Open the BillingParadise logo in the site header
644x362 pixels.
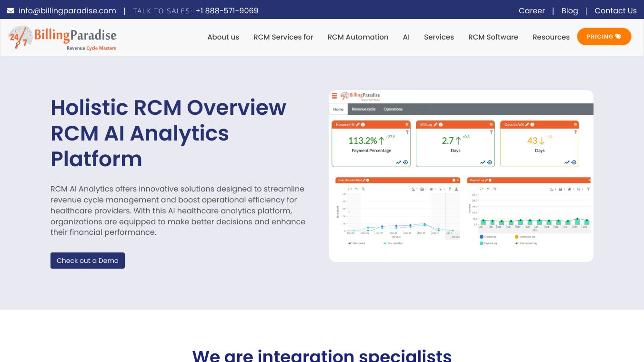[62, 38]
